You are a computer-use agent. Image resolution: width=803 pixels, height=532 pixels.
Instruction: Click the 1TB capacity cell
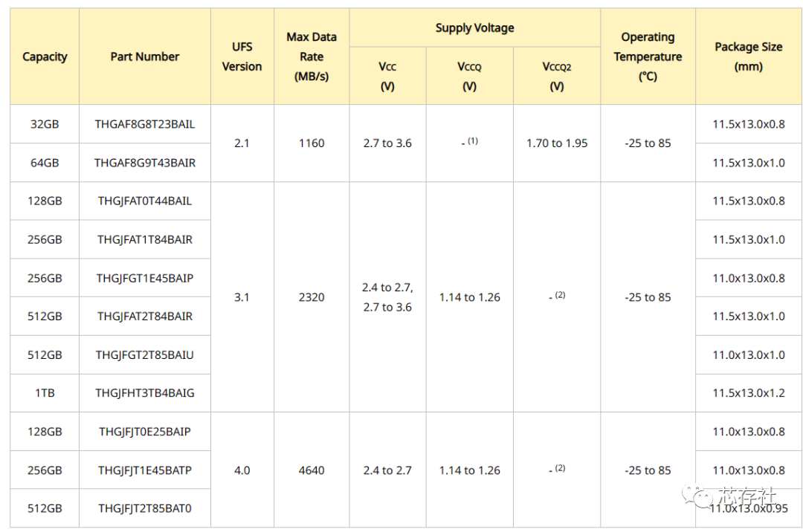pos(45,393)
